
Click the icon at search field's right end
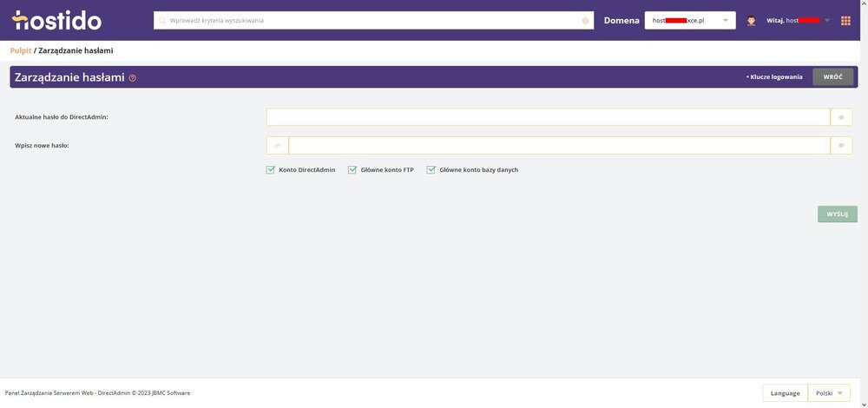click(585, 20)
